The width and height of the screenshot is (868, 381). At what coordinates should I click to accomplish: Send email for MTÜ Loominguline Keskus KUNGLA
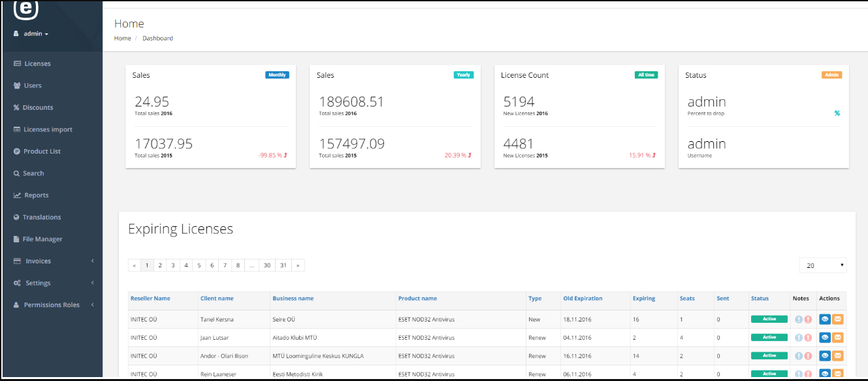pyautogui.click(x=838, y=356)
